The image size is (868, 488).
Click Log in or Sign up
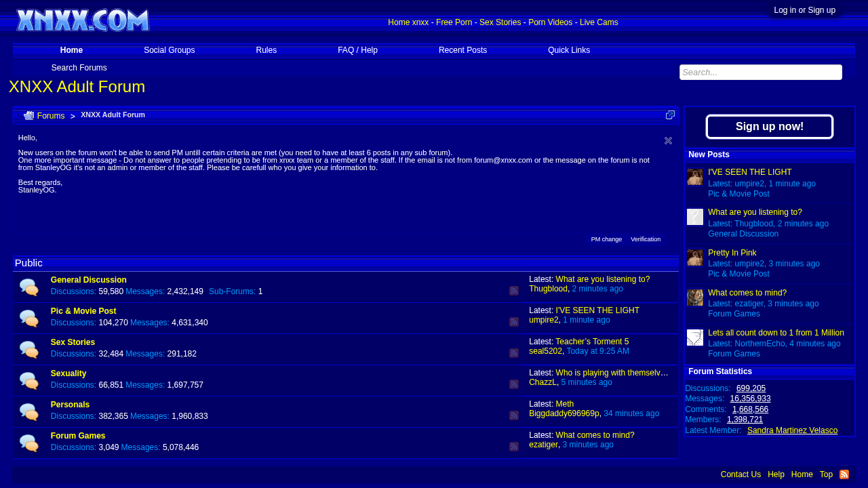pos(804,10)
